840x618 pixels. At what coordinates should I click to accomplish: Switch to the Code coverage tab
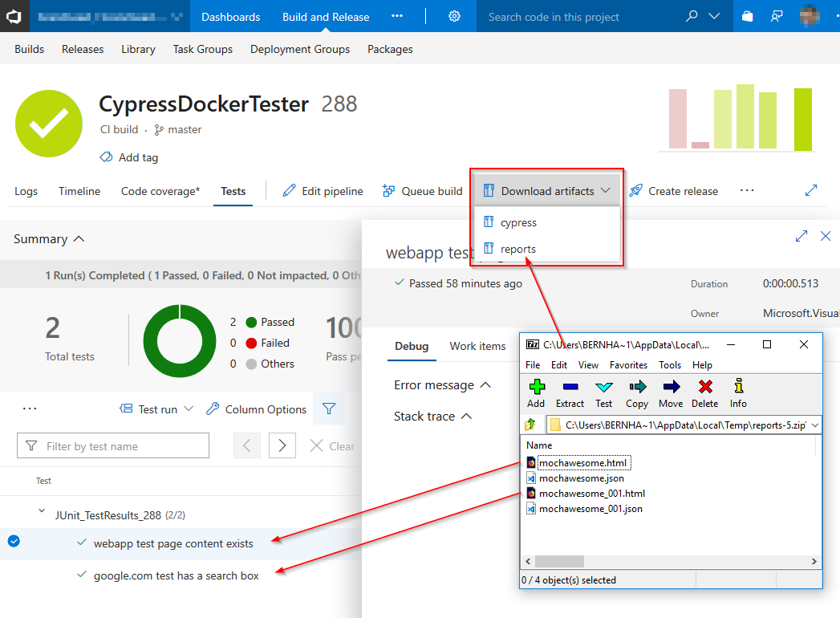[160, 191]
